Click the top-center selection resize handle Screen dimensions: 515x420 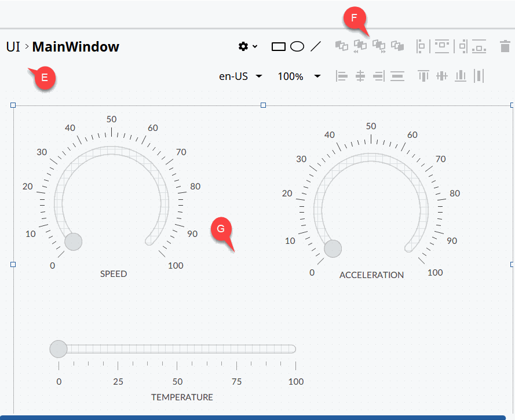click(263, 105)
